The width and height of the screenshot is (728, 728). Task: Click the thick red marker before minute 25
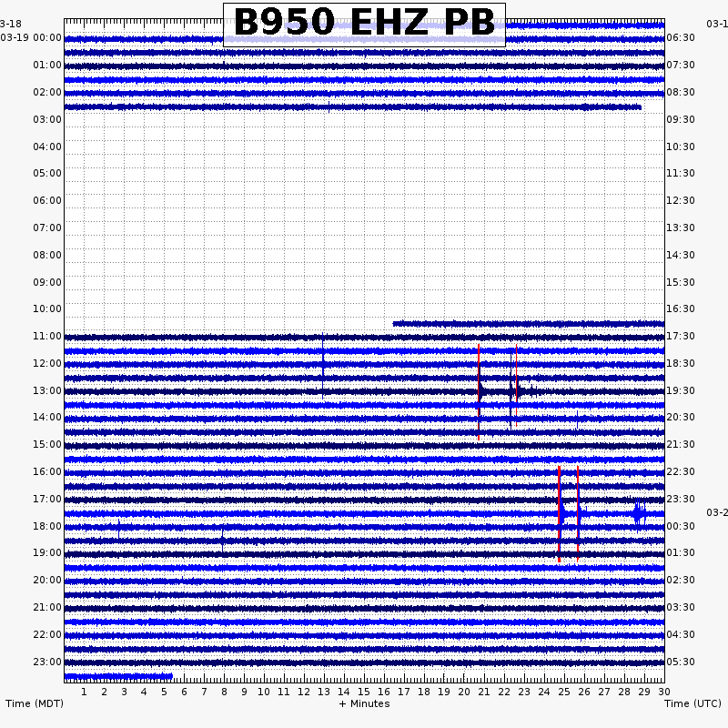(560, 514)
